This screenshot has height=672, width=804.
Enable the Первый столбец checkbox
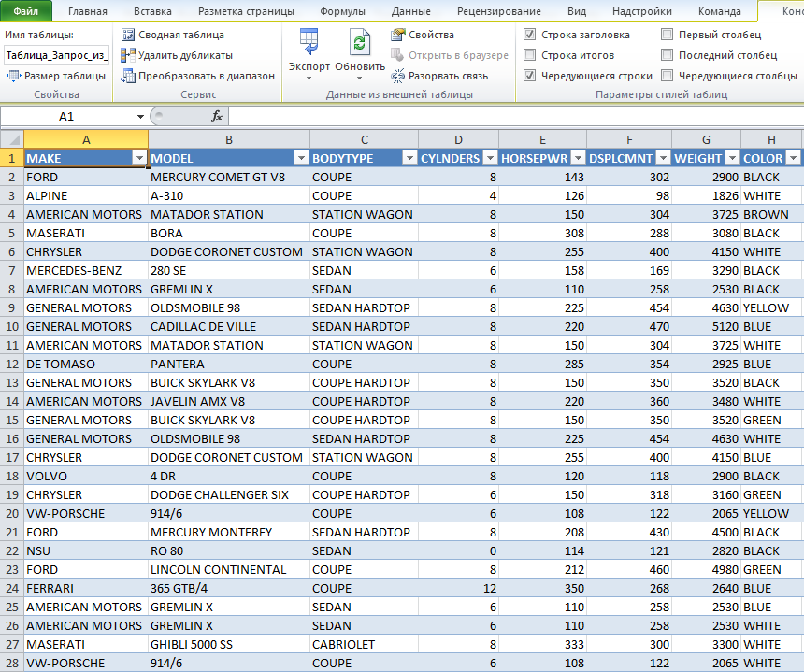coord(668,34)
